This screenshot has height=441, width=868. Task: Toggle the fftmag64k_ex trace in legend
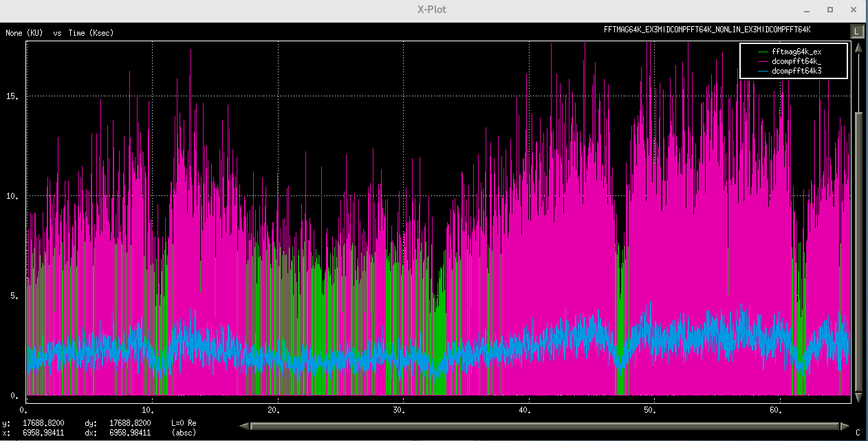coord(796,52)
